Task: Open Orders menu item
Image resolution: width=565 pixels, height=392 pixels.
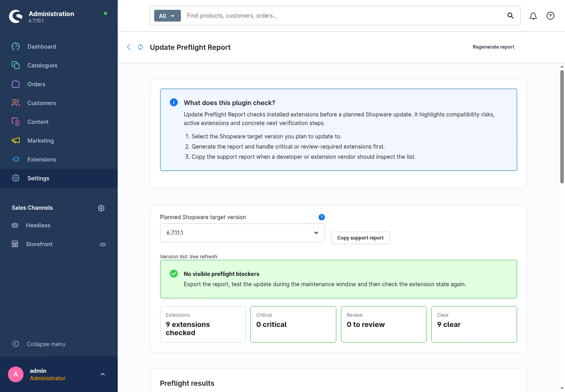Action: click(59, 84)
